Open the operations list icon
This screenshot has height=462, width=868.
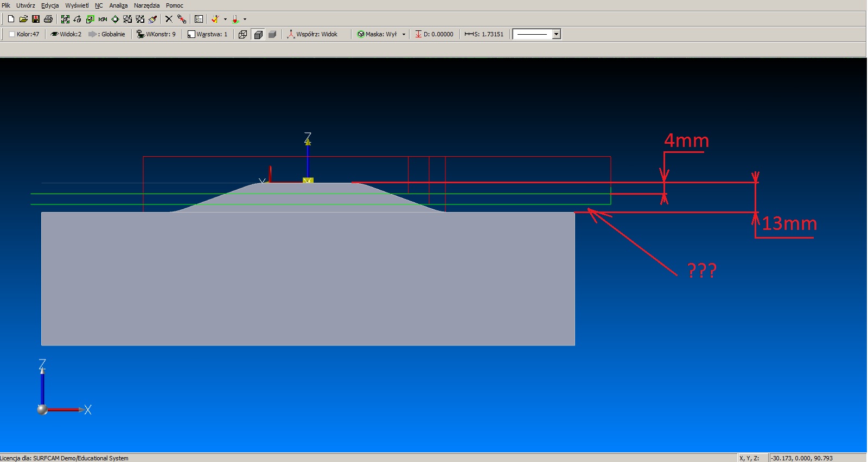pyautogui.click(x=199, y=19)
